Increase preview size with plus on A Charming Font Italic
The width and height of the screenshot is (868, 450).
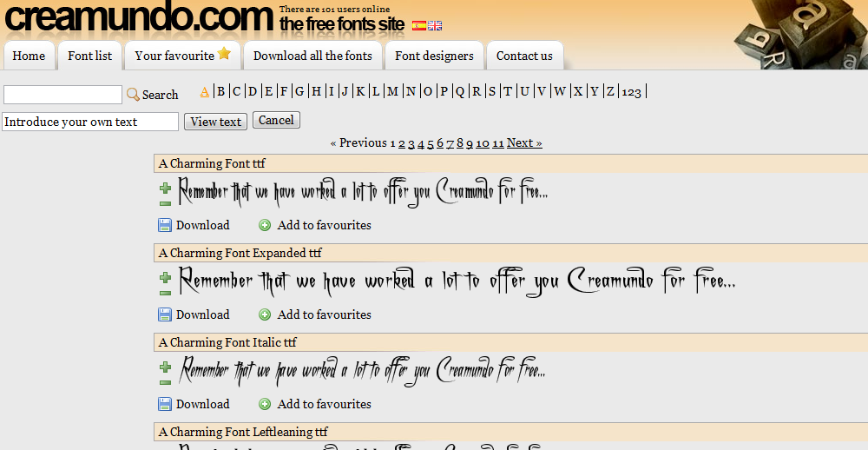tap(165, 367)
